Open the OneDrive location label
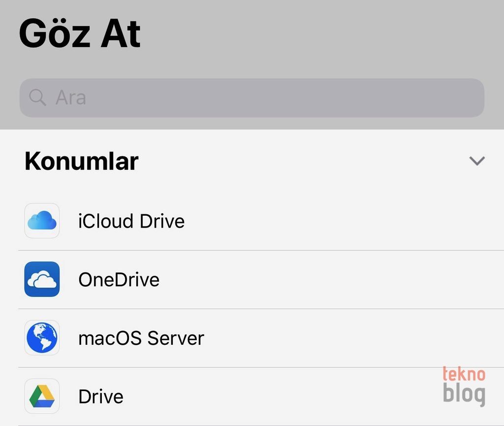This screenshot has height=426, width=504. point(119,280)
